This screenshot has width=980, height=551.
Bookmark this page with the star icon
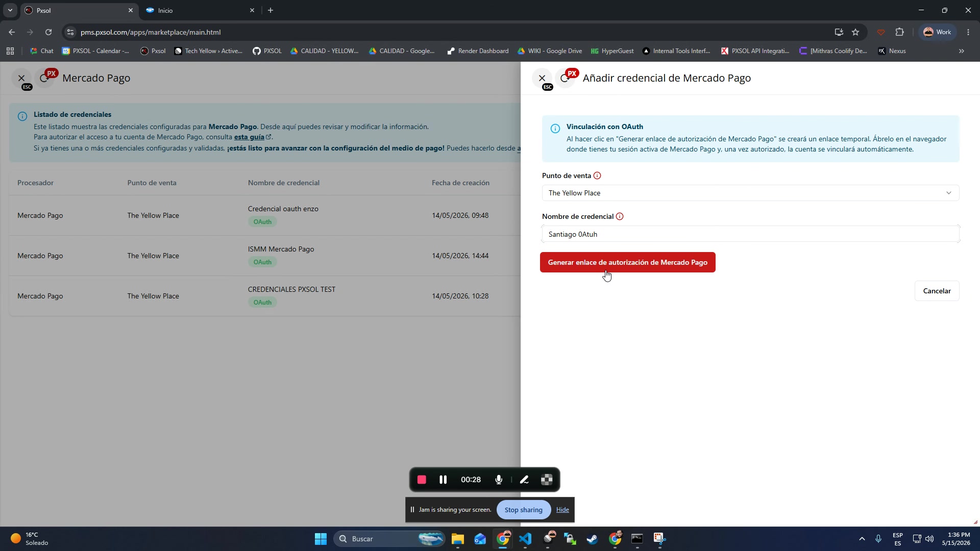coord(855,32)
